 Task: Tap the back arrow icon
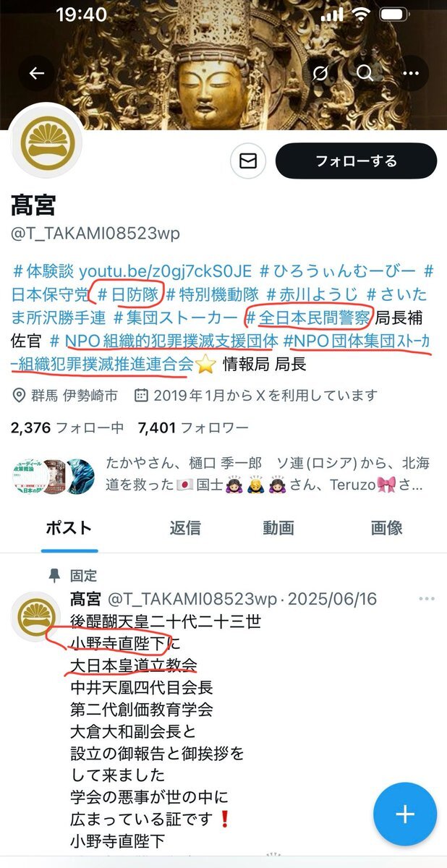[36, 73]
